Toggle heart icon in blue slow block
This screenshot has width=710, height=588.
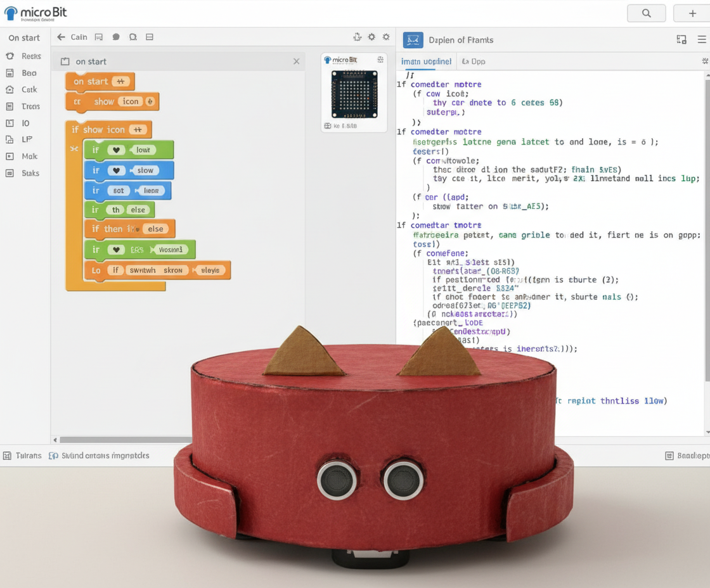pyautogui.click(x=116, y=170)
